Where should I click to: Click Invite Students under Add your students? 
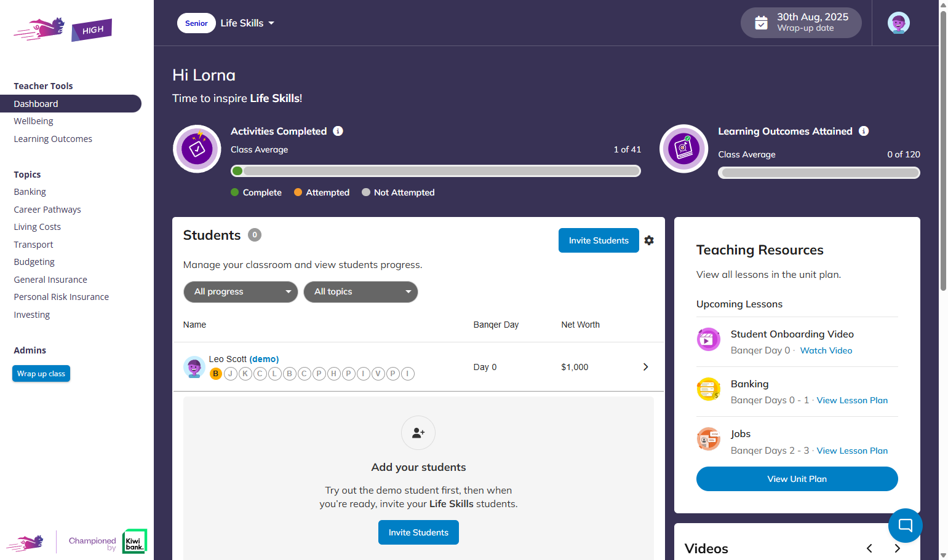pos(418,532)
